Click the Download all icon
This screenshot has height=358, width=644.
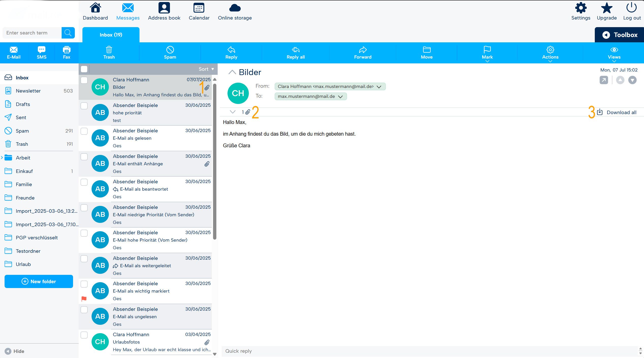(x=600, y=112)
